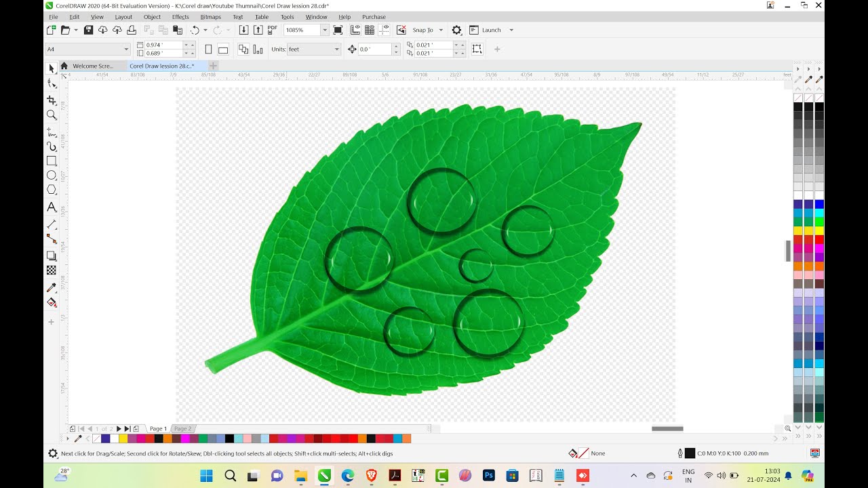Select the Shape tool
The image size is (868, 488).
pos(52,83)
